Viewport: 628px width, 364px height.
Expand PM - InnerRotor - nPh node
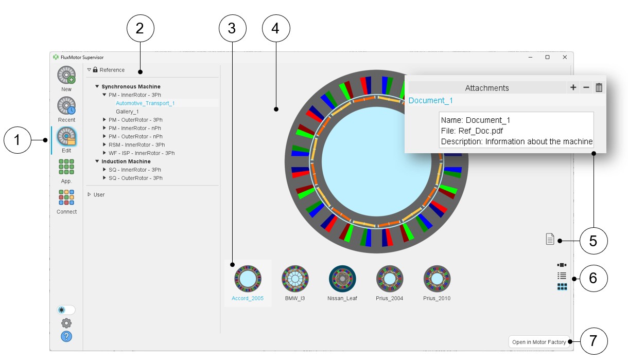(x=104, y=128)
